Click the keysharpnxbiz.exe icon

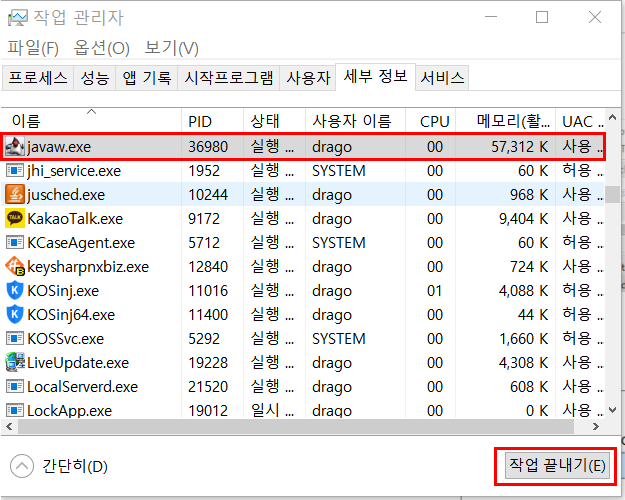coord(15,266)
